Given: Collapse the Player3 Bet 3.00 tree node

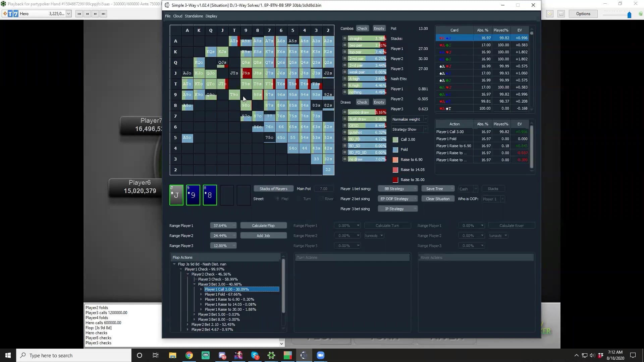Looking at the screenshot, I should [194, 284].
